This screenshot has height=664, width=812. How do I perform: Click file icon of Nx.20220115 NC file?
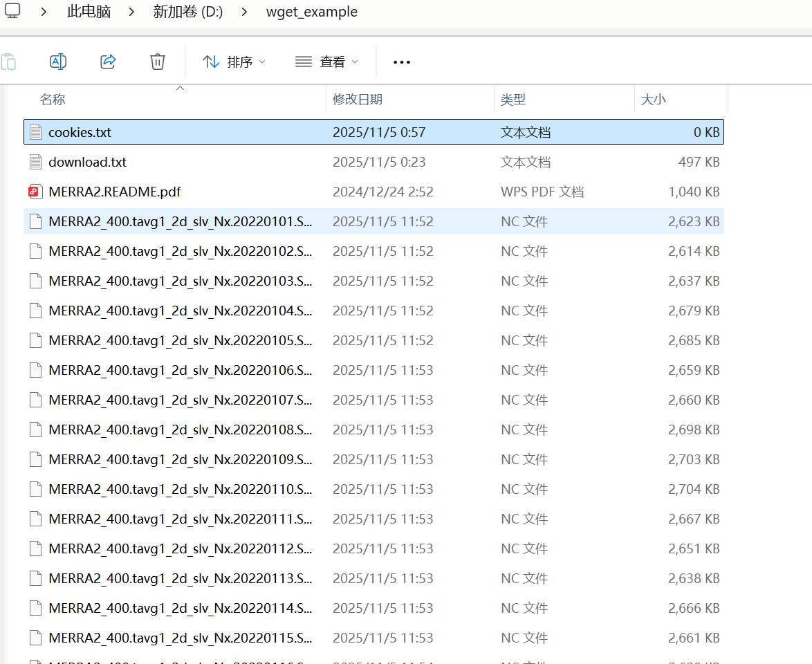coord(35,638)
